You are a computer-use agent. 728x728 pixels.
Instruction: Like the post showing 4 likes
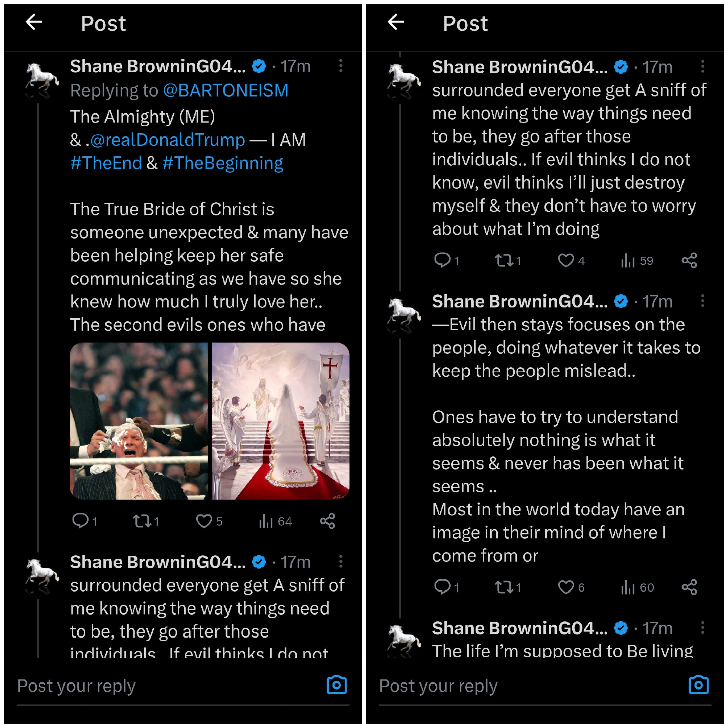566,260
